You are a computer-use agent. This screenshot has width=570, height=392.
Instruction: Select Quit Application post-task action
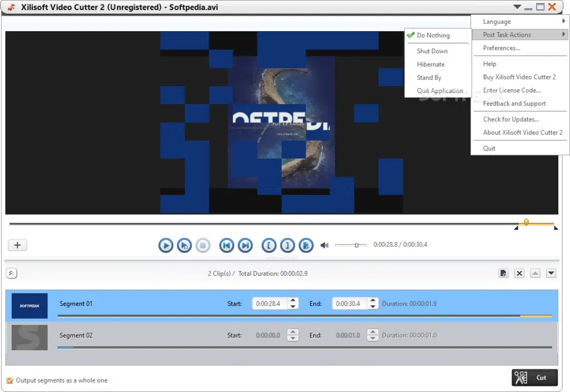pos(438,91)
